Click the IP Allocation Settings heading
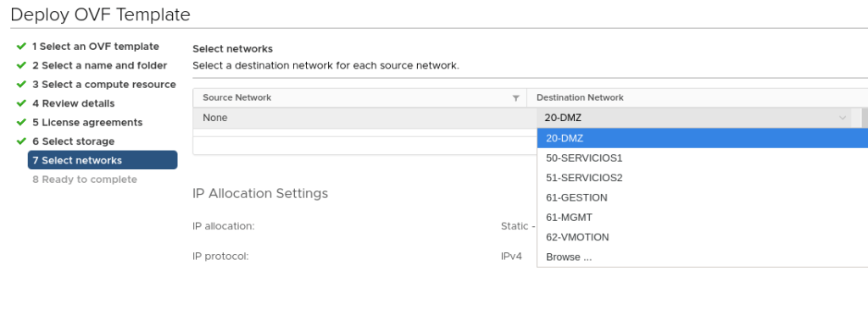Viewport: 868px width, 315px height. (260, 193)
